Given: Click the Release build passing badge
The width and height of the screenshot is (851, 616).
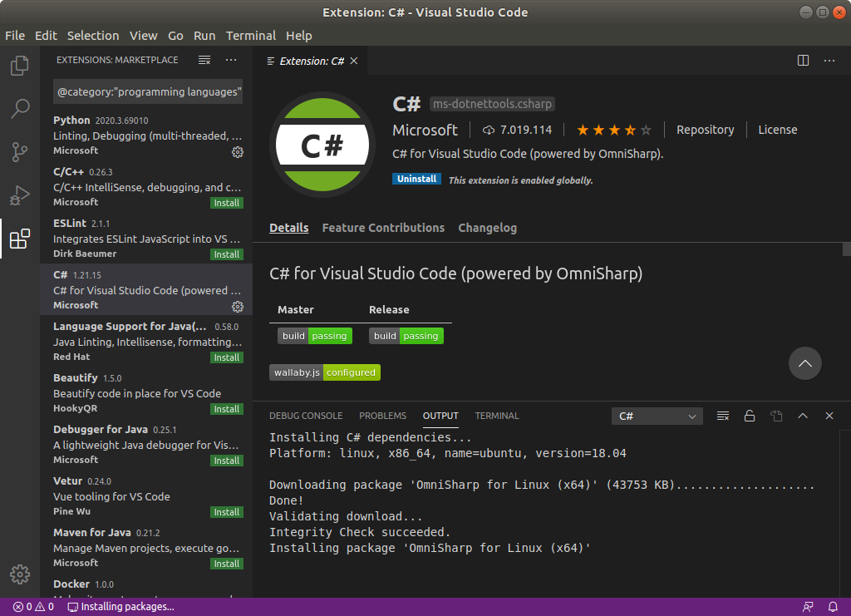Looking at the screenshot, I should click(x=406, y=336).
